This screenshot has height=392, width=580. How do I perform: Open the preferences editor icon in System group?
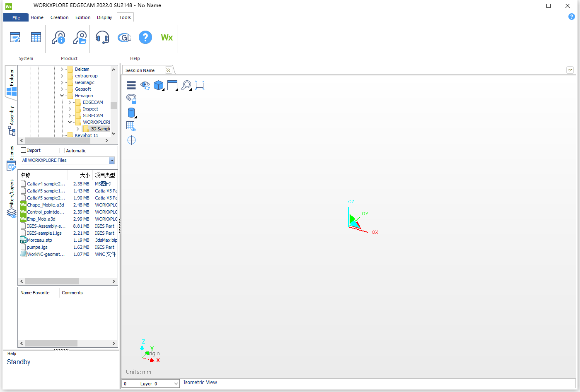pyautogui.click(x=15, y=38)
